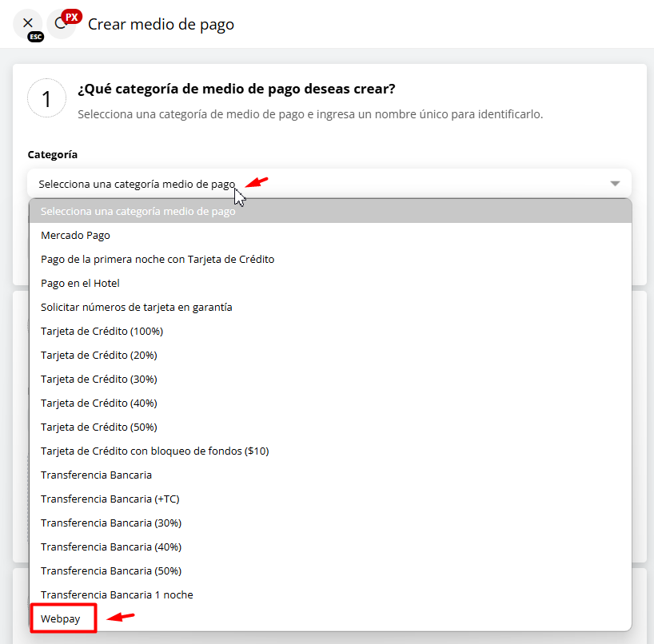
Task: Select Tarjeta de Crédito (20%) option
Action: pos(98,356)
